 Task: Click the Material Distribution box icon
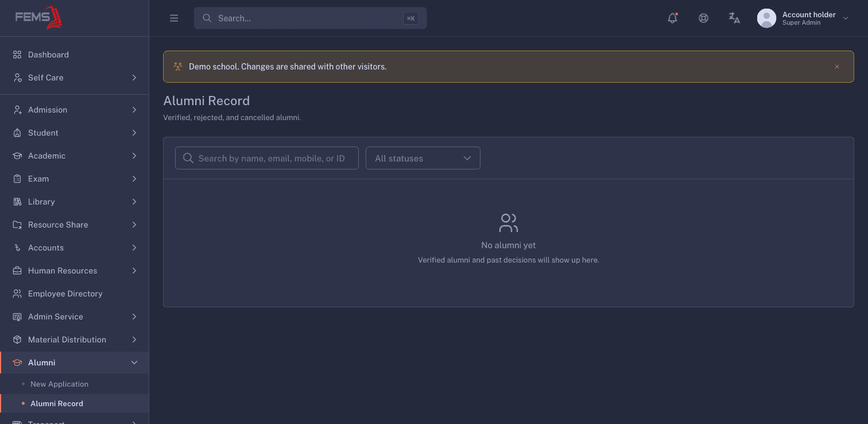tap(17, 340)
